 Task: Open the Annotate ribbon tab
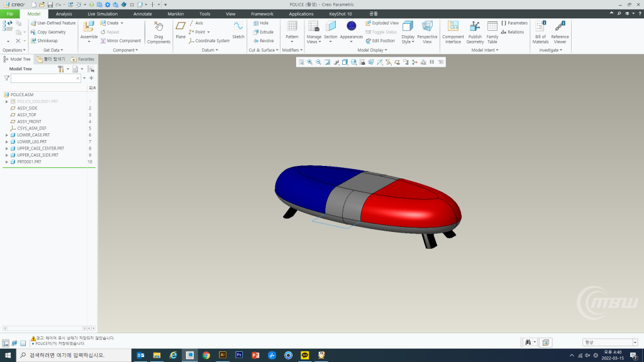[143, 14]
